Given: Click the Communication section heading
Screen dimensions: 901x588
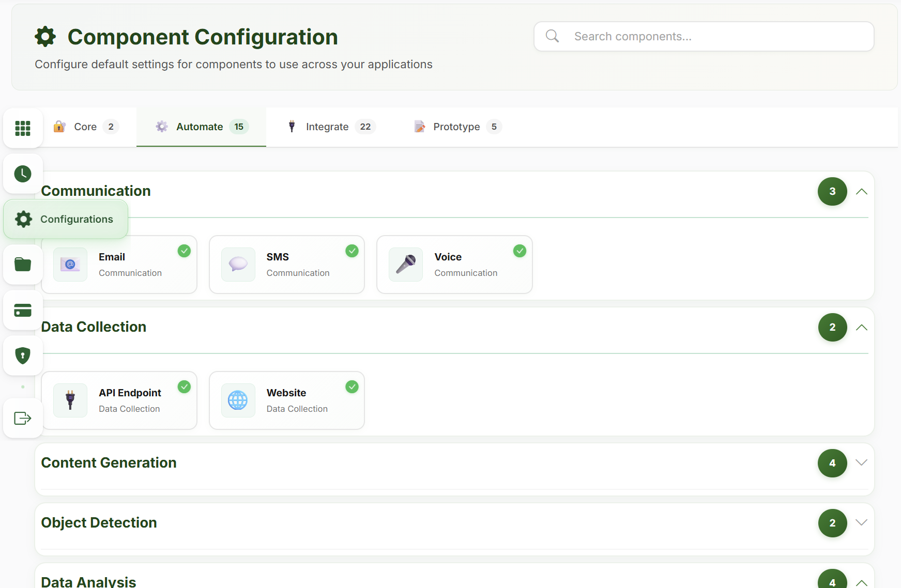Looking at the screenshot, I should point(96,191).
